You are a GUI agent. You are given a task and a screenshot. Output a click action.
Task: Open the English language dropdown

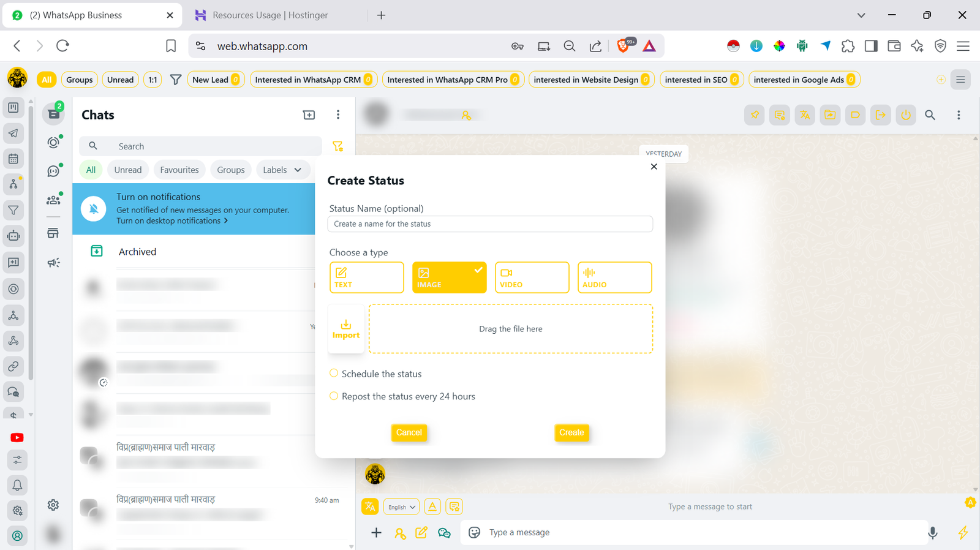(x=402, y=507)
